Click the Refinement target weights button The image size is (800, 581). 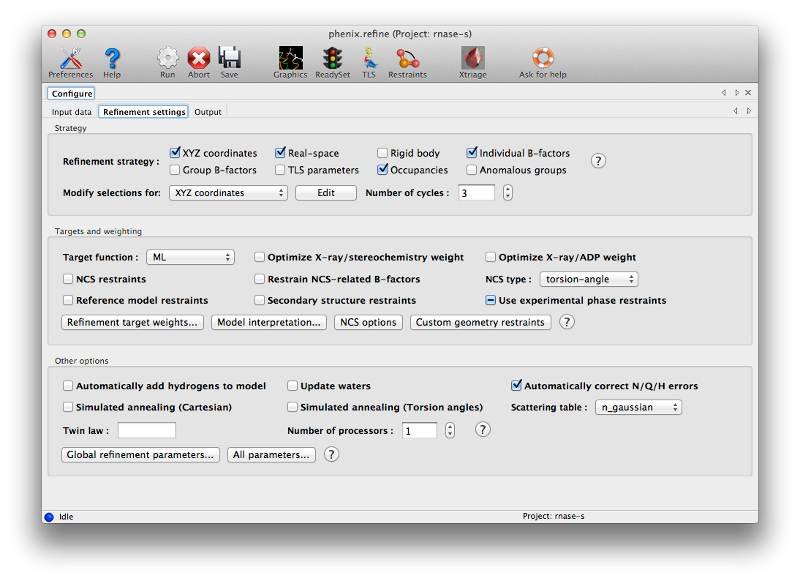click(x=130, y=322)
